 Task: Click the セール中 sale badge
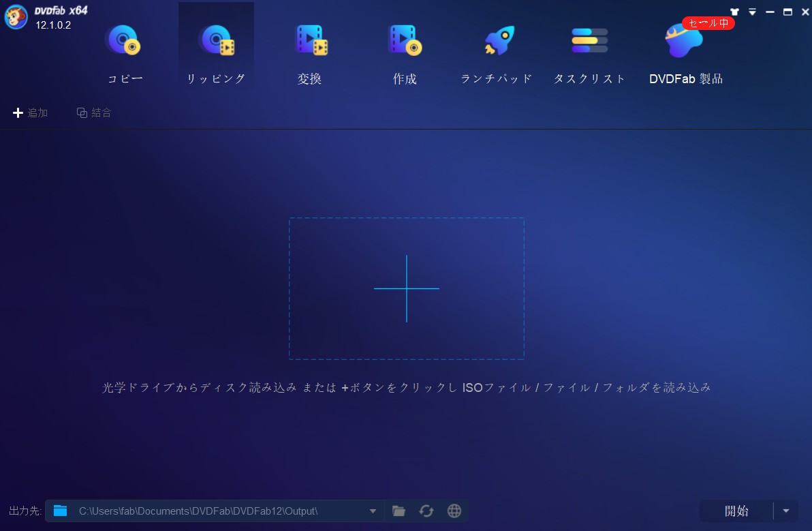(708, 23)
